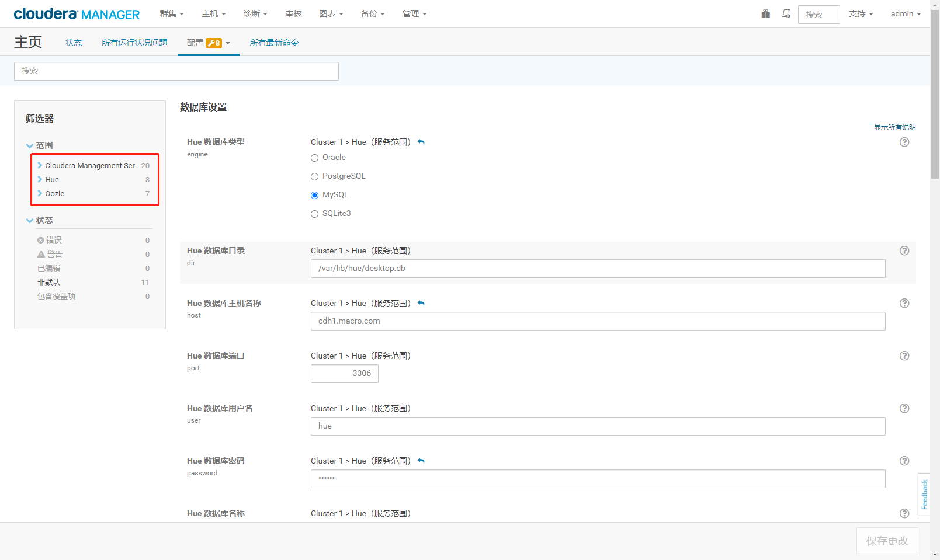Open the 审核 menu item

(x=293, y=13)
